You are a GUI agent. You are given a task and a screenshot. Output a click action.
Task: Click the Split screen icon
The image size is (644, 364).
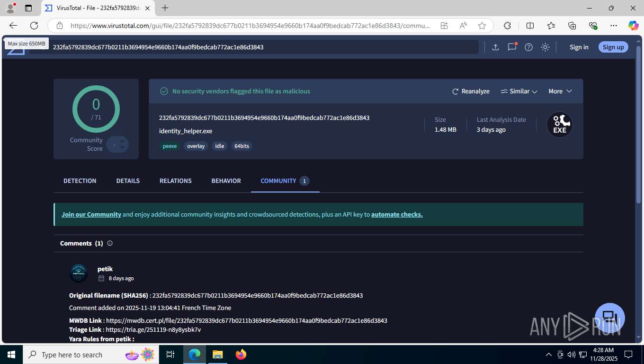pyautogui.click(x=530, y=26)
